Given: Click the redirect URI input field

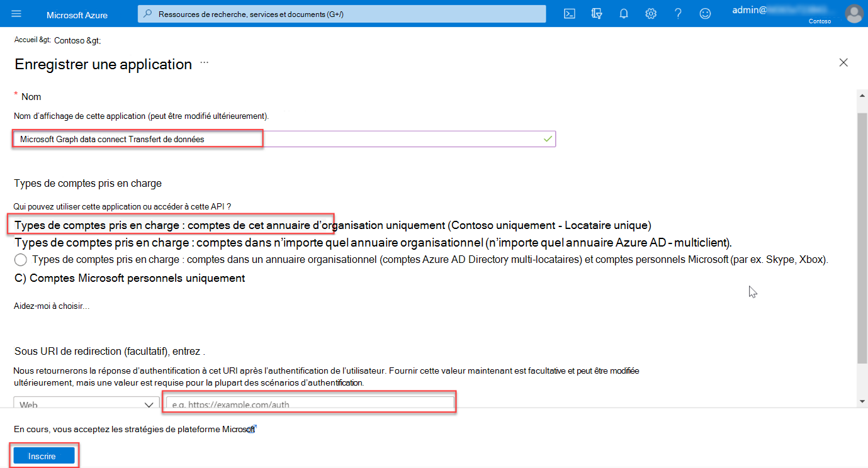Looking at the screenshot, I should click(308, 403).
